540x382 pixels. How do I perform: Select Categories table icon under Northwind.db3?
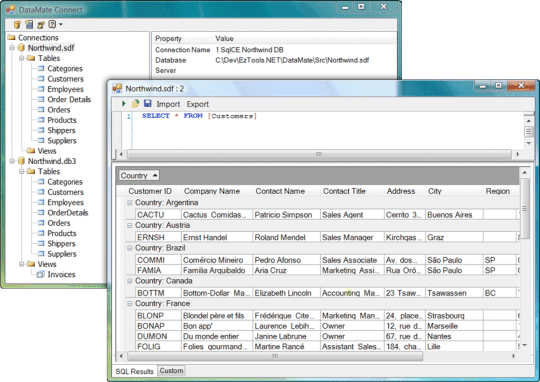(41, 182)
